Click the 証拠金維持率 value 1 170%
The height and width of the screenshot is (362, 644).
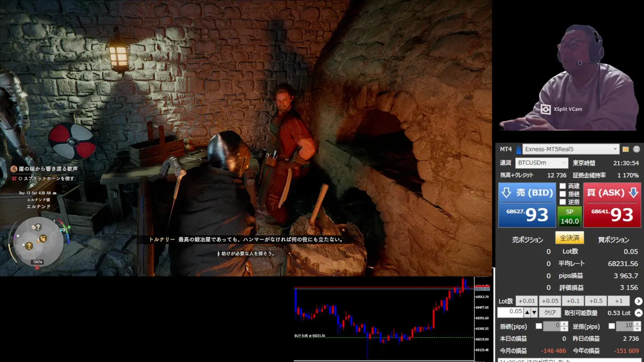pyautogui.click(x=627, y=175)
